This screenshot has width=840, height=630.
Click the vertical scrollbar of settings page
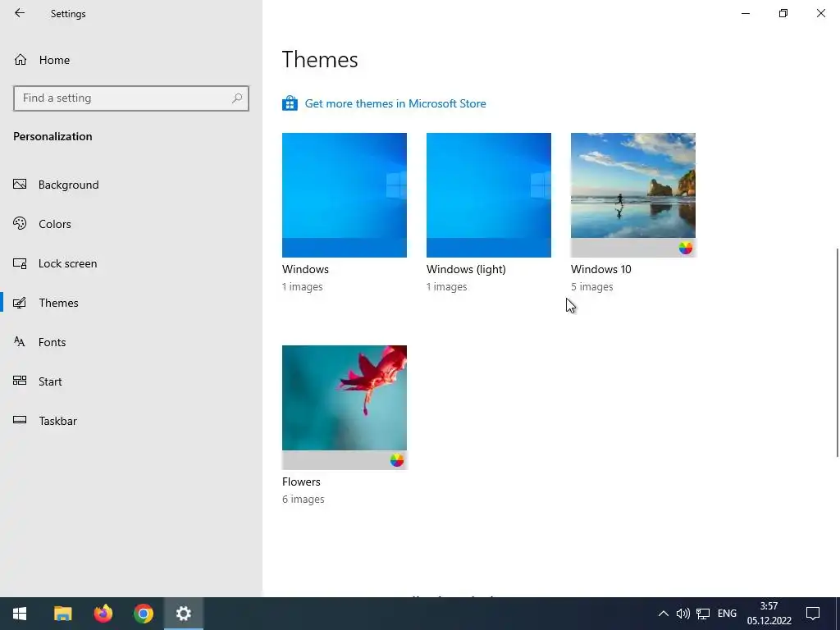coord(838,353)
